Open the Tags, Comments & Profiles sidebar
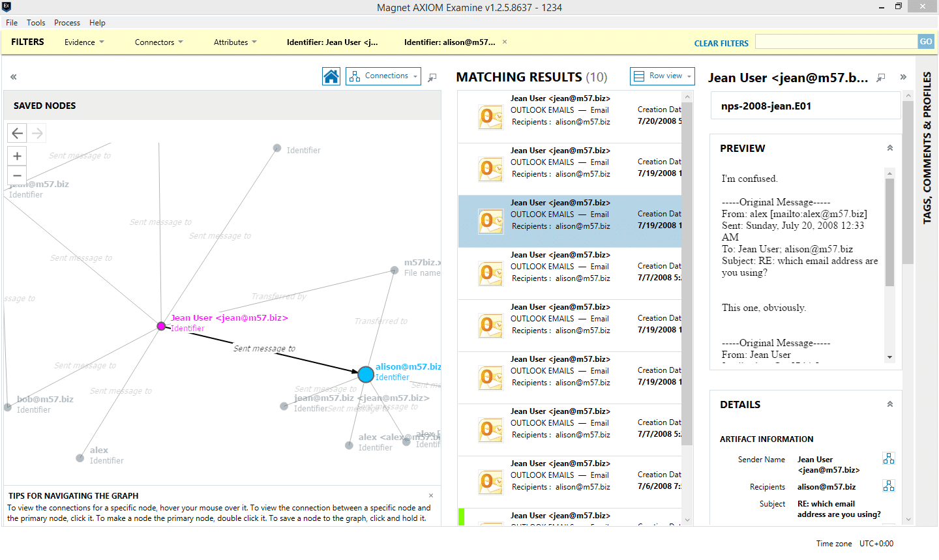This screenshot has height=560, width=939. point(927,148)
